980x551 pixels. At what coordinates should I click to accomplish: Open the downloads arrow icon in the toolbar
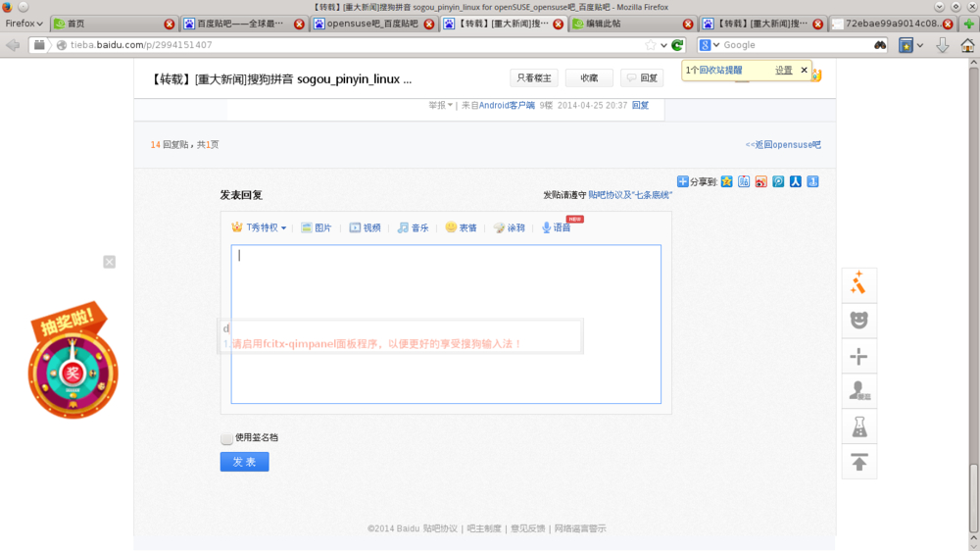point(943,45)
